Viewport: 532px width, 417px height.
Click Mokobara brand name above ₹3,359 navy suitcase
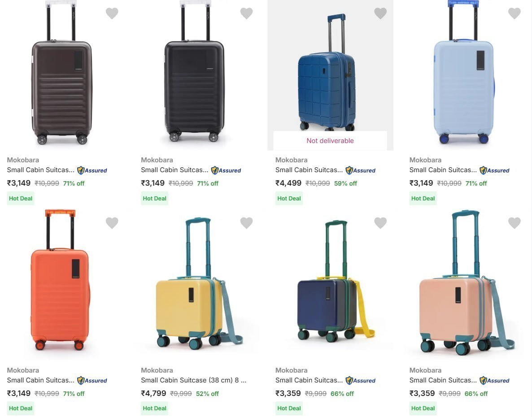pyautogui.click(x=291, y=370)
